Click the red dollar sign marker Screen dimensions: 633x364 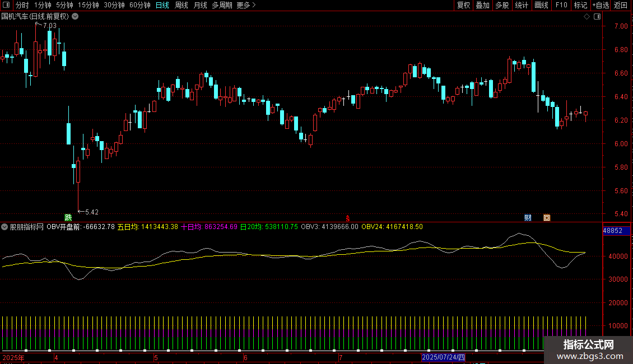click(x=347, y=218)
